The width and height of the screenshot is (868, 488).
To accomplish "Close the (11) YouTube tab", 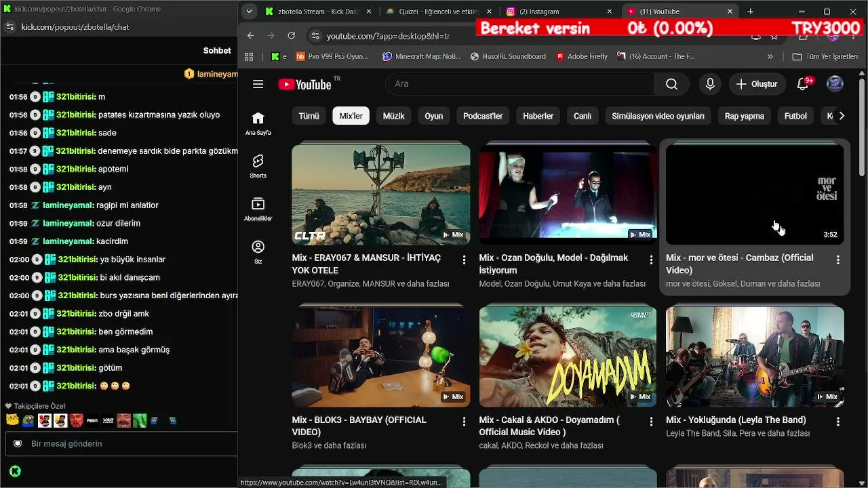I will 730,12.
